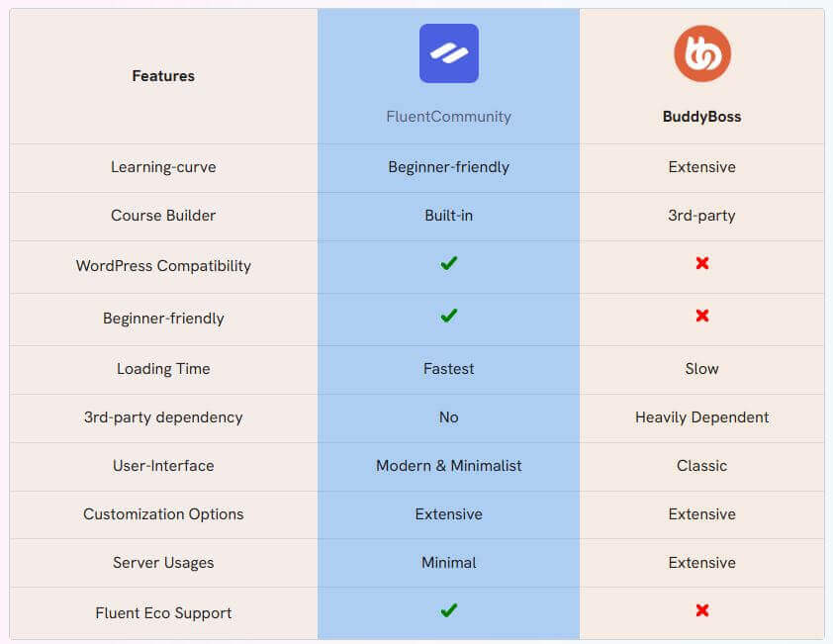Click the FluentCommunity column heading text
Viewport: 833px width, 644px height.
click(449, 117)
